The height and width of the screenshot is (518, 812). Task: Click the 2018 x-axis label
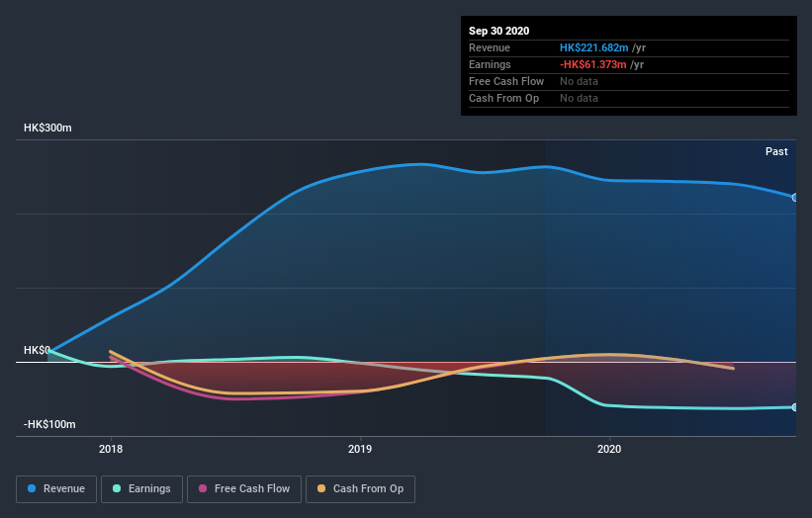tap(111, 449)
